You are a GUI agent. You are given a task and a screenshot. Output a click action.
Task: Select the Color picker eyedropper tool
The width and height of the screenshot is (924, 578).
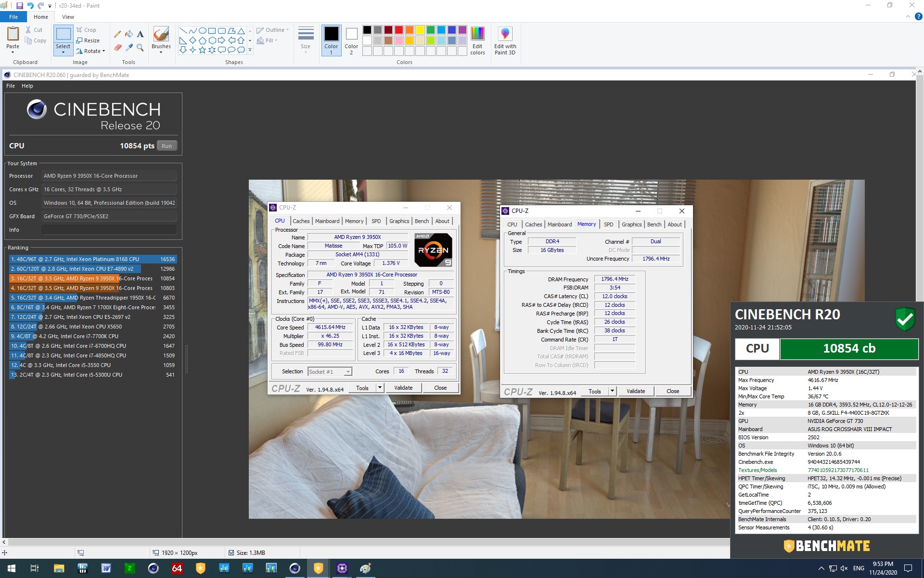[x=129, y=47]
